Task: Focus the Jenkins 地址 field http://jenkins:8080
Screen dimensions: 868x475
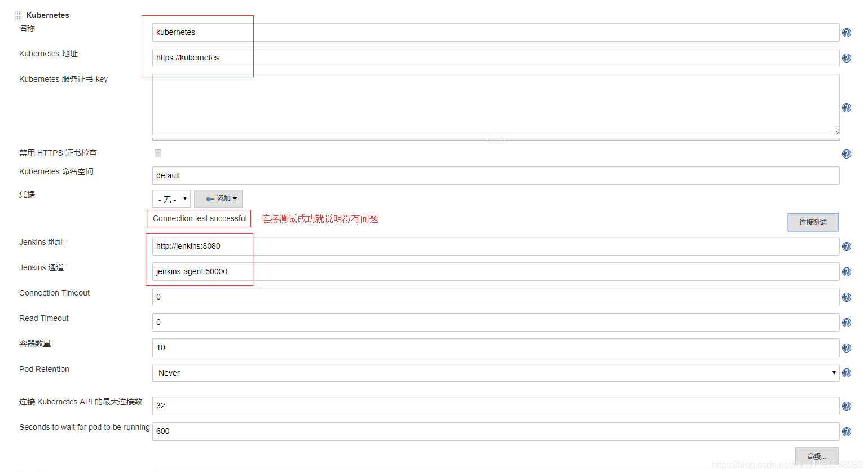Action: [496, 246]
